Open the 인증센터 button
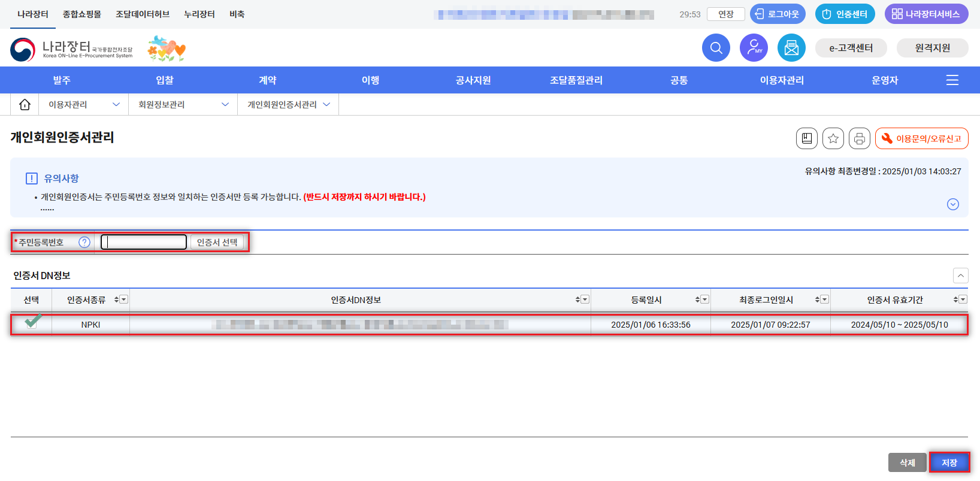Viewport: 980px width, 481px height. [845, 14]
